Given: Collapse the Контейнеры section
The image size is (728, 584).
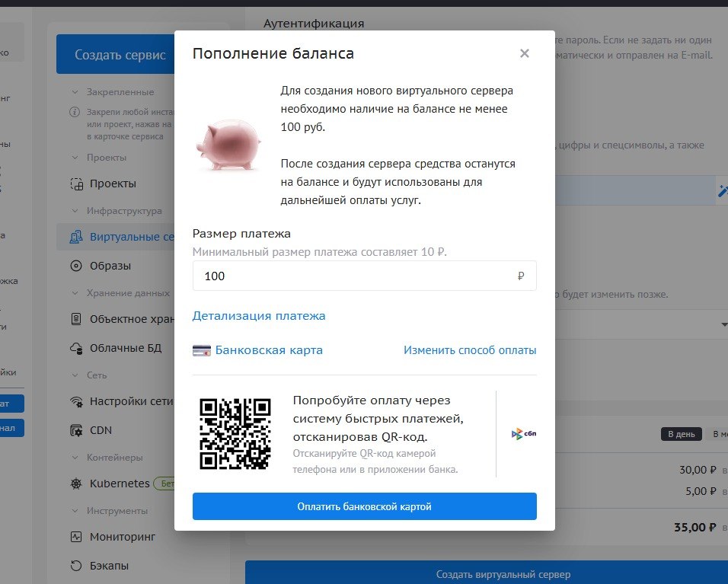Looking at the screenshot, I should click(75, 458).
